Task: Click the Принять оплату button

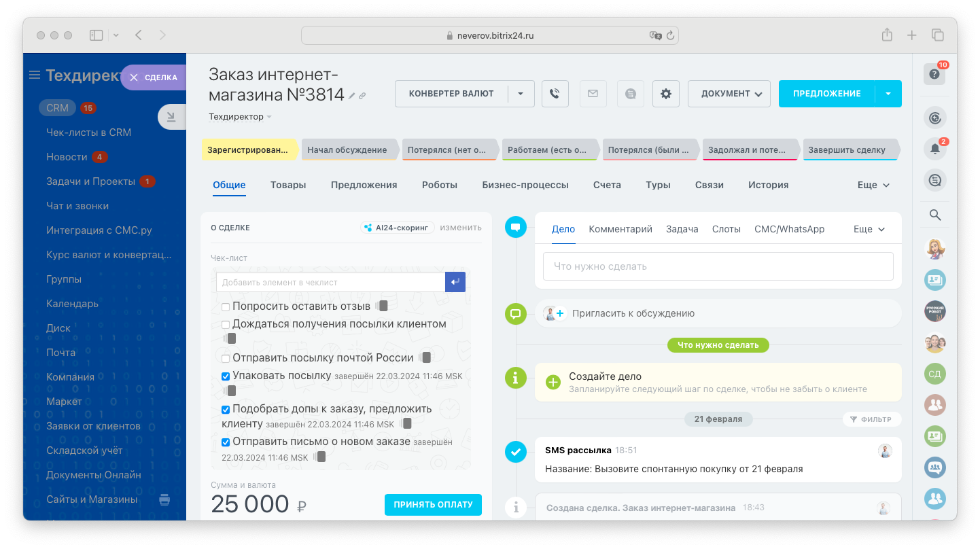Action: (x=433, y=505)
